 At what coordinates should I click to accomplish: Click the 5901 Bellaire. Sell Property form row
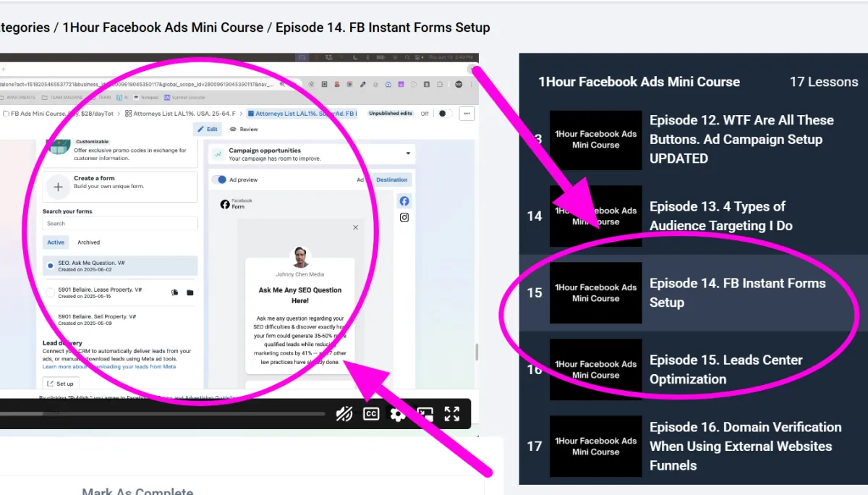119,320
